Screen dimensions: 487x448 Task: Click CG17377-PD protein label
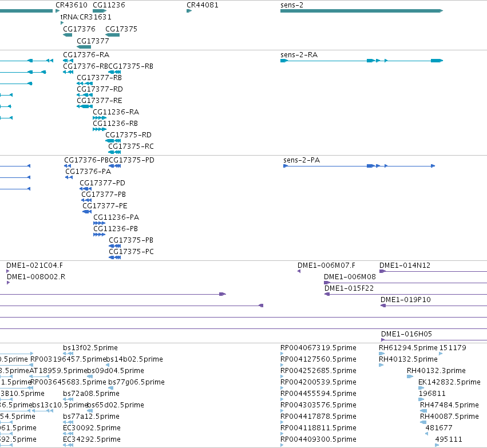tap(102, 183)
